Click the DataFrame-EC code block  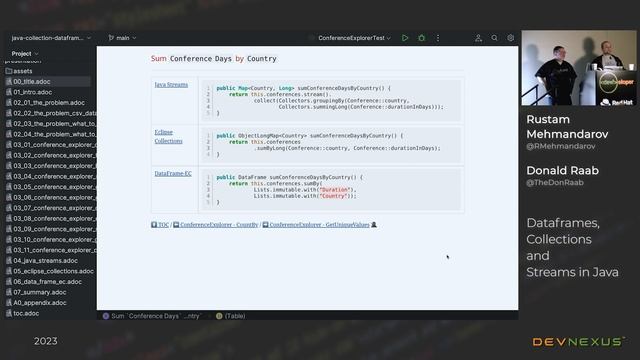click(331, 190)
